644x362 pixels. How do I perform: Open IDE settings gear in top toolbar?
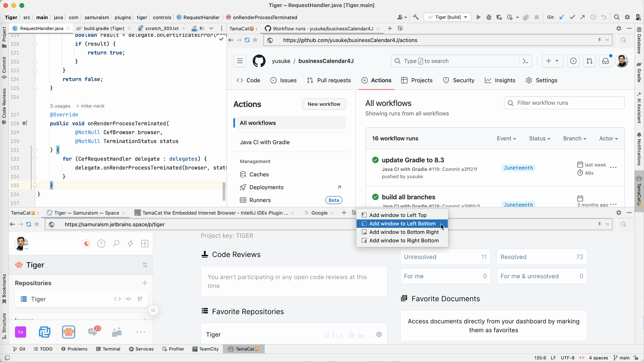tap(627, 17)
